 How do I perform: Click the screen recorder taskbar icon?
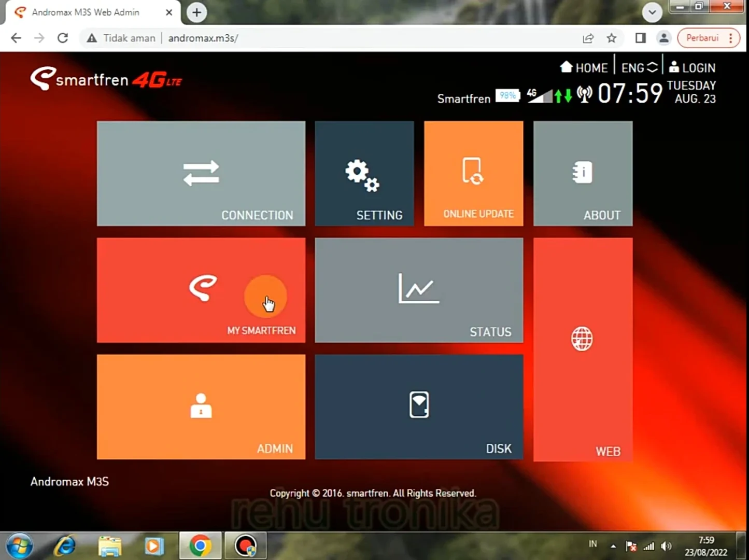click(x=246, y=546)
